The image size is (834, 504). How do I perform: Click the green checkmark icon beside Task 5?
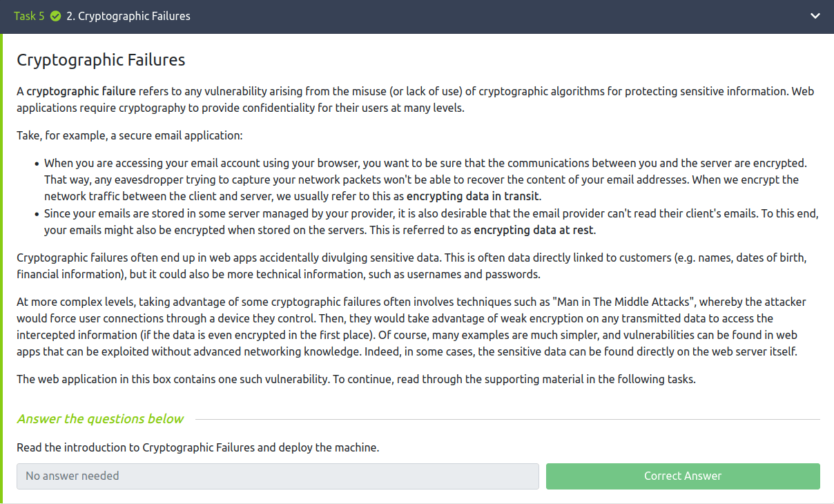(56, 16)
